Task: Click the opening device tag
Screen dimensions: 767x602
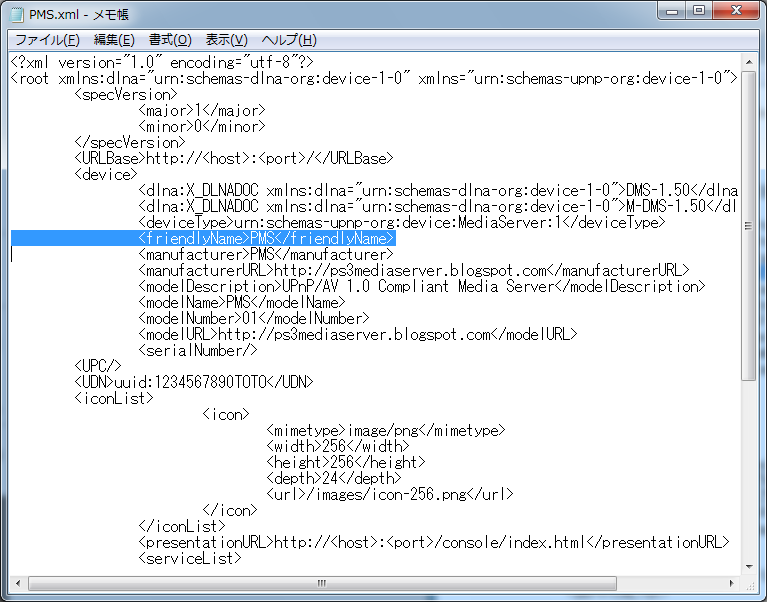Action: click(106, 175)
